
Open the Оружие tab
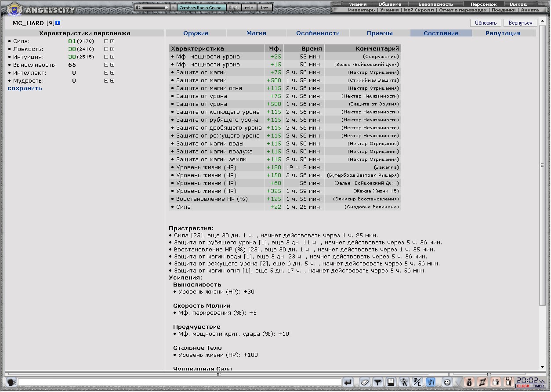click(x=196, y=33)
